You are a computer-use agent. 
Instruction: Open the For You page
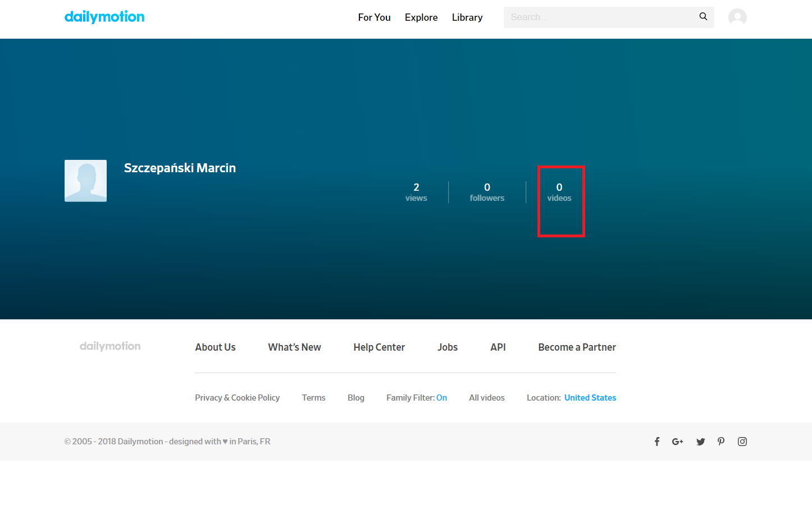374,17
